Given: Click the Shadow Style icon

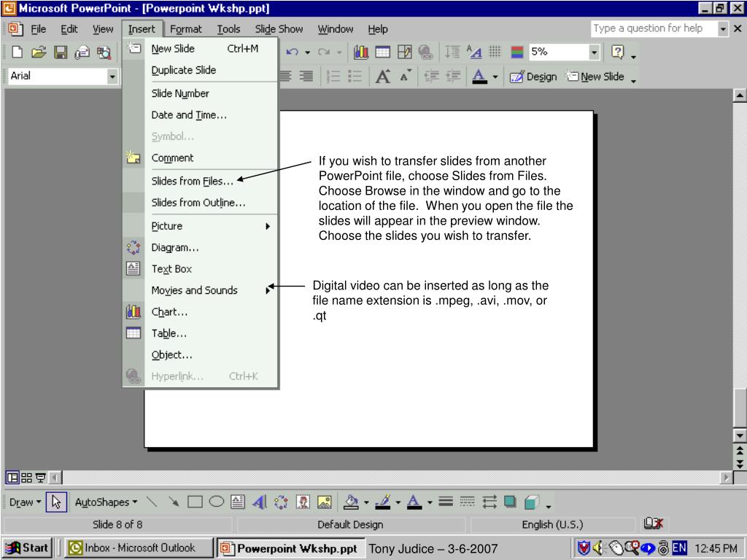Looking at the screenshot, I should pyautogui.click(x=510, y=502).
